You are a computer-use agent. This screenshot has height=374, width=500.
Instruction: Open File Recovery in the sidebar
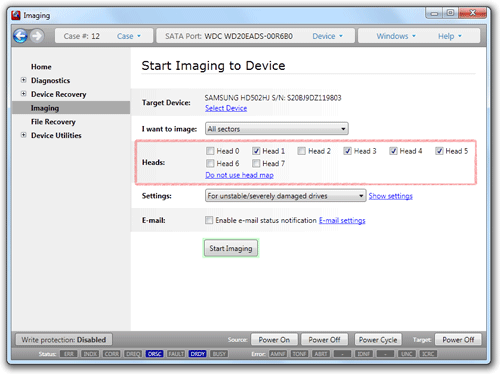pyautogui.click(x=53, y=122)
